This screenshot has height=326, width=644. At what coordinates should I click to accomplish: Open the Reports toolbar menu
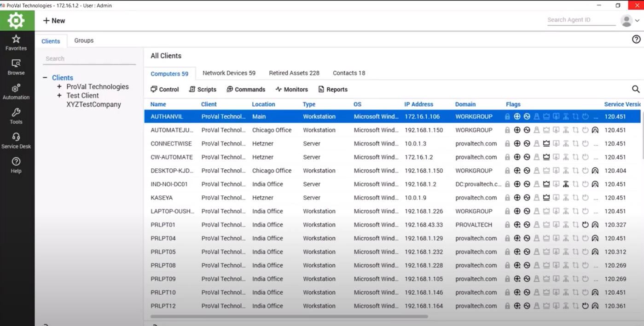(333, 89)
